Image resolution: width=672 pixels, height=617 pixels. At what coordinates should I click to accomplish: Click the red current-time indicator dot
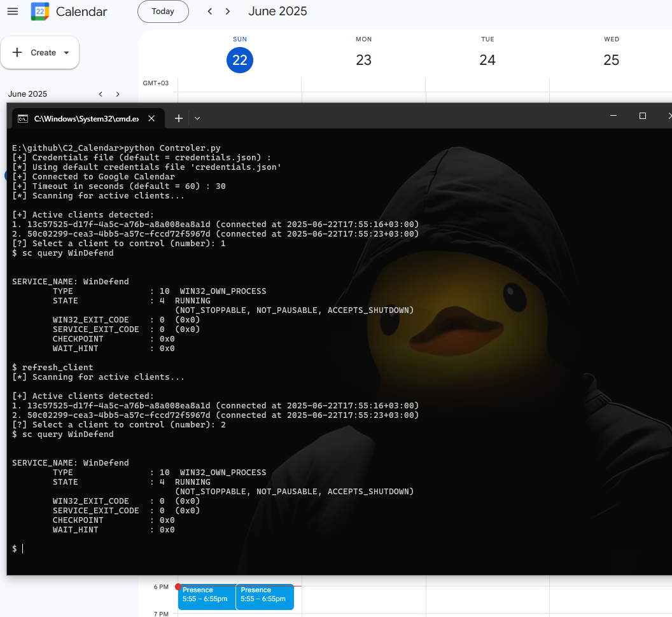(x=178, y=586)
